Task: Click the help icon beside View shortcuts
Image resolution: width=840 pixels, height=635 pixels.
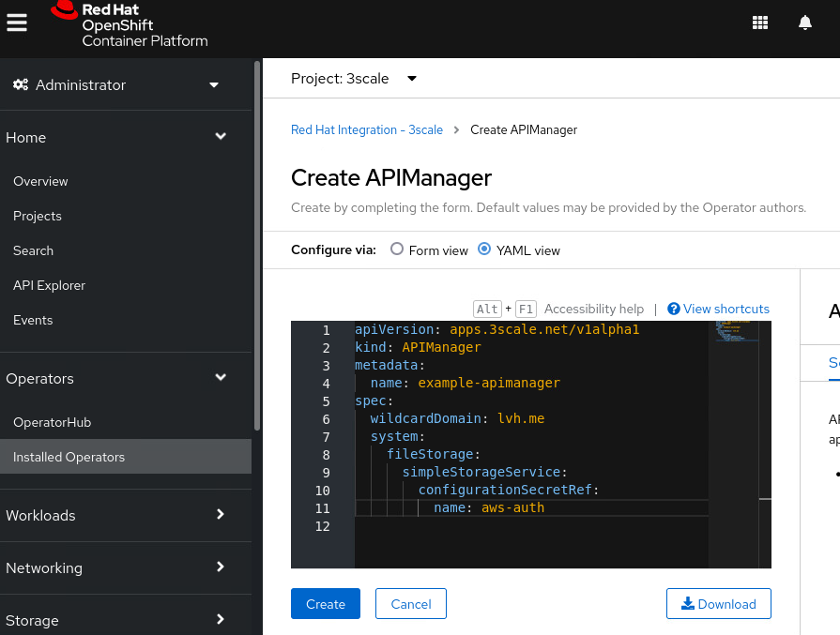Action: coord(673,309)
